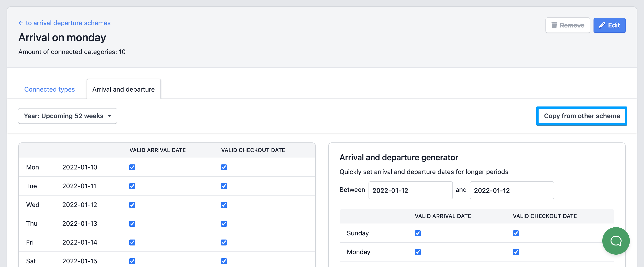The height and width of the screenshot is (267, 644).
Task: Uncheck valid arrival date for Mon 2022-01-10
Action: 132,167
